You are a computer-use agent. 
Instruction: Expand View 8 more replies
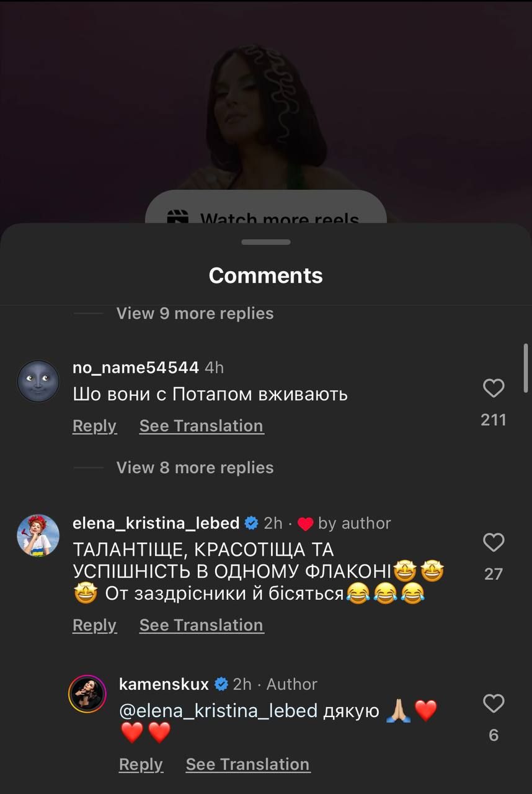pyautogui.click(x=195, y=467)
